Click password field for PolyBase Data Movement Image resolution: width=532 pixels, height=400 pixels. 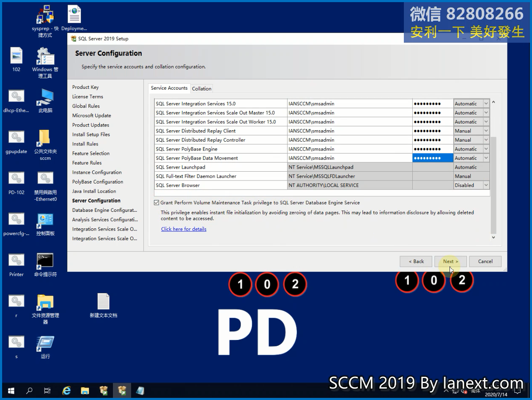coord(433,158)
